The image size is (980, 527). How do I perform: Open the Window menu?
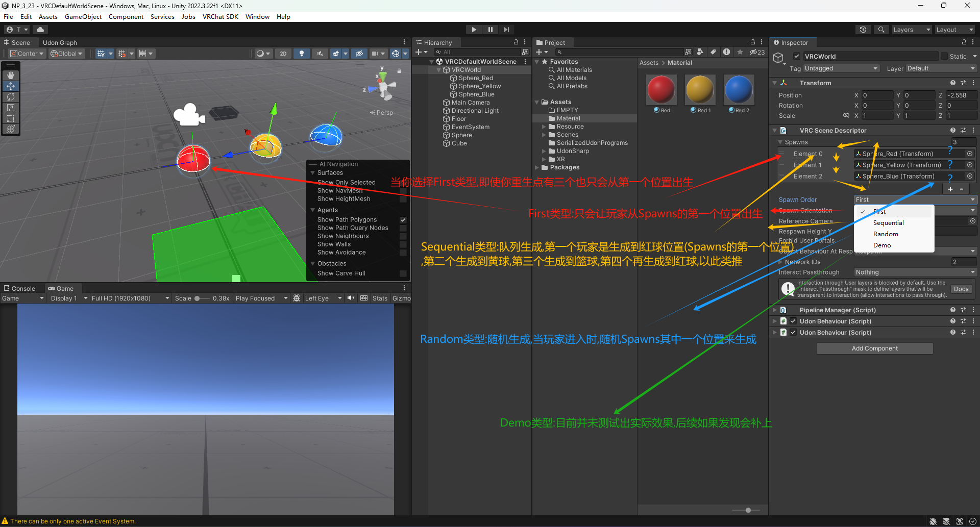(x=257, y=16)
